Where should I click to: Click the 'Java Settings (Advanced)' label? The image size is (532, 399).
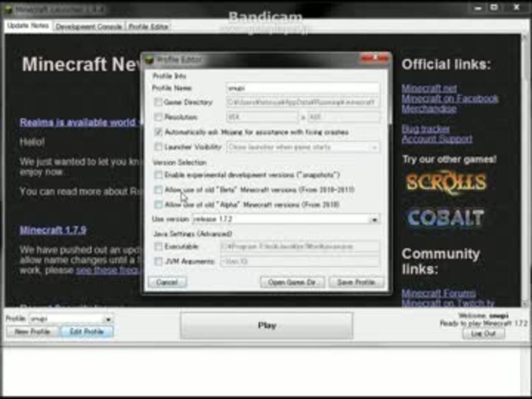click(193, 234)
